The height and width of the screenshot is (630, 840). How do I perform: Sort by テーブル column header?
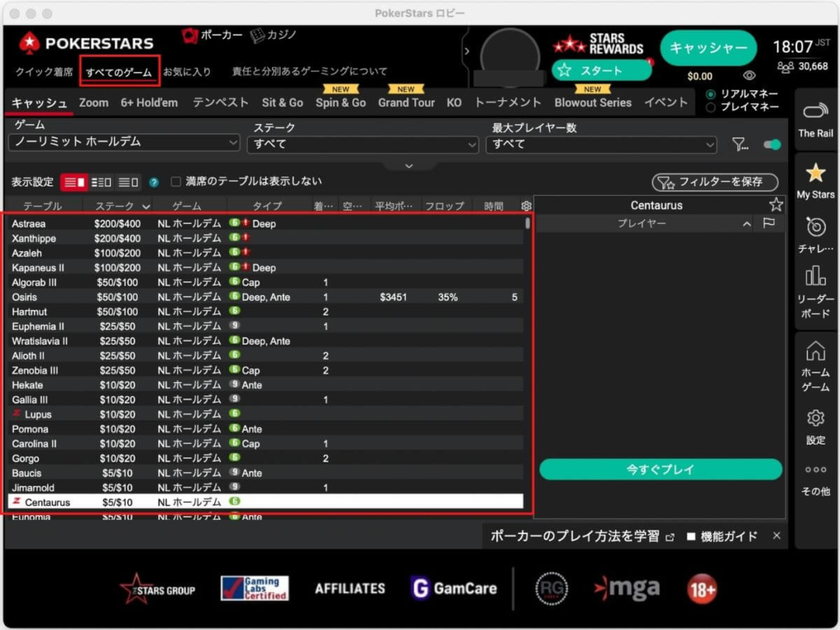43,206
